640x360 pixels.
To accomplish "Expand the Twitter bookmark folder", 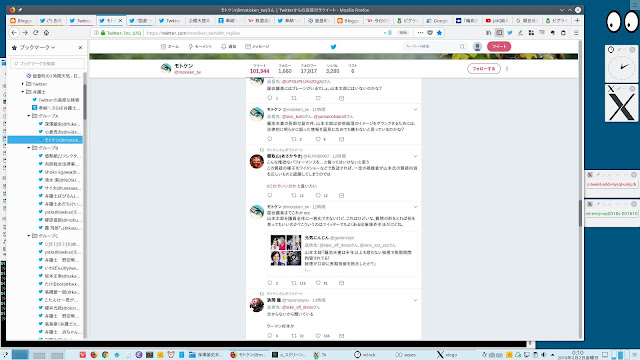I will 23,84.
